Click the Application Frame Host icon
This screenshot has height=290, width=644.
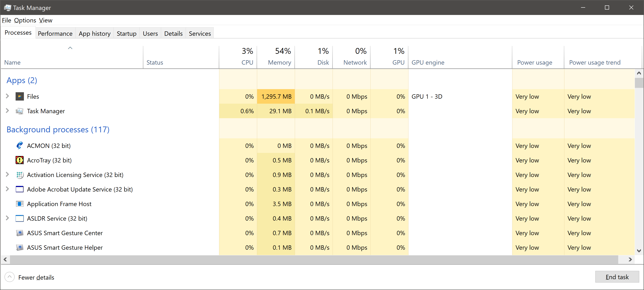coord(20,204)
